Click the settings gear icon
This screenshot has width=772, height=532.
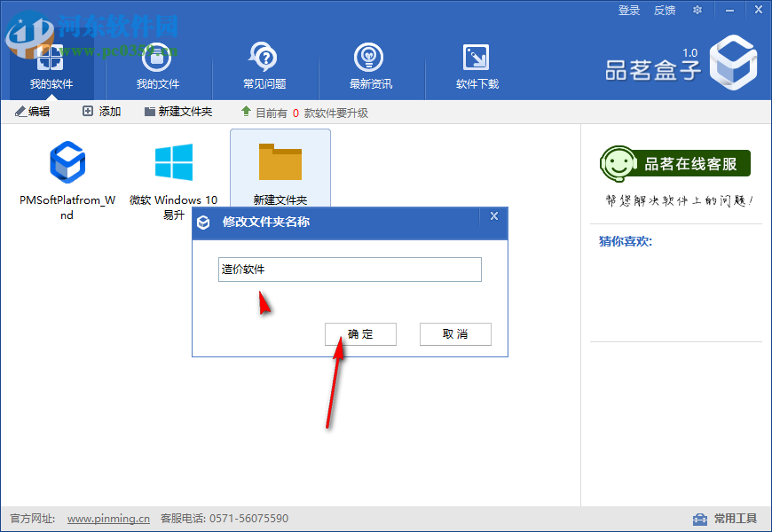[x=697, y=10]
